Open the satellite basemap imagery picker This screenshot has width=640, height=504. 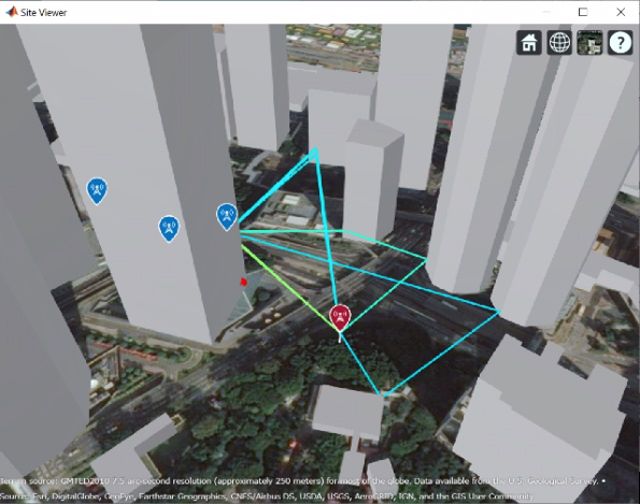tap(589, 43)
